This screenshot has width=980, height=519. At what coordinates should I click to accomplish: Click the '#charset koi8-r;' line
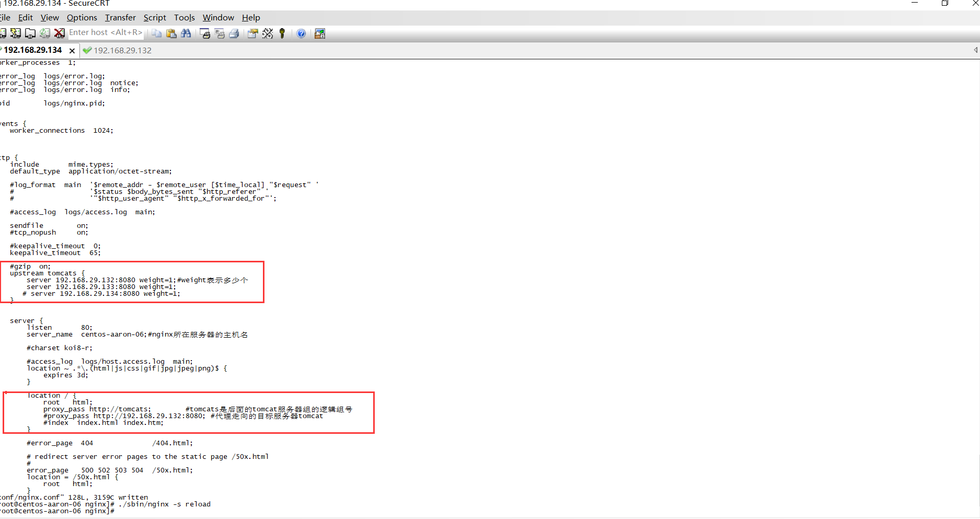click(x=60, y=348)
